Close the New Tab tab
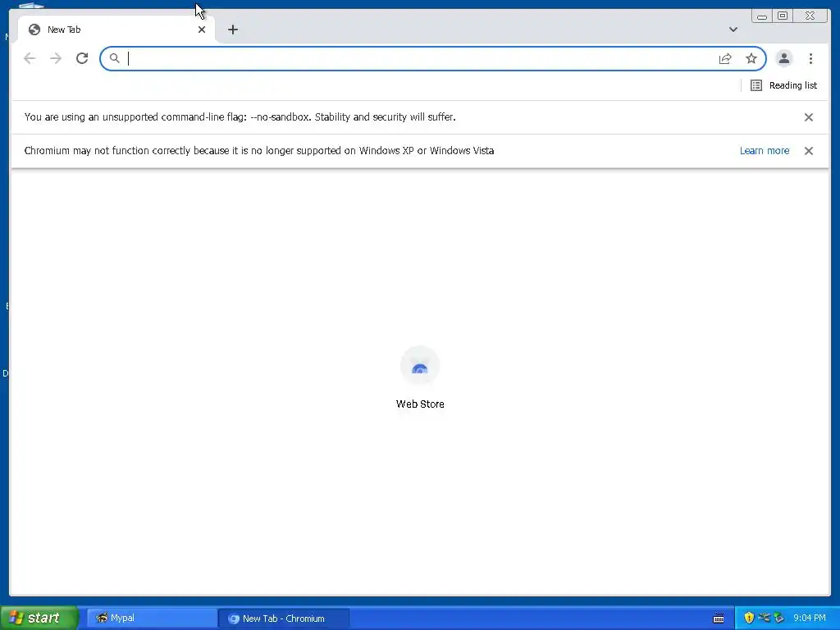The height and width of the screenshot is (630, 840). tap(202, 30)
